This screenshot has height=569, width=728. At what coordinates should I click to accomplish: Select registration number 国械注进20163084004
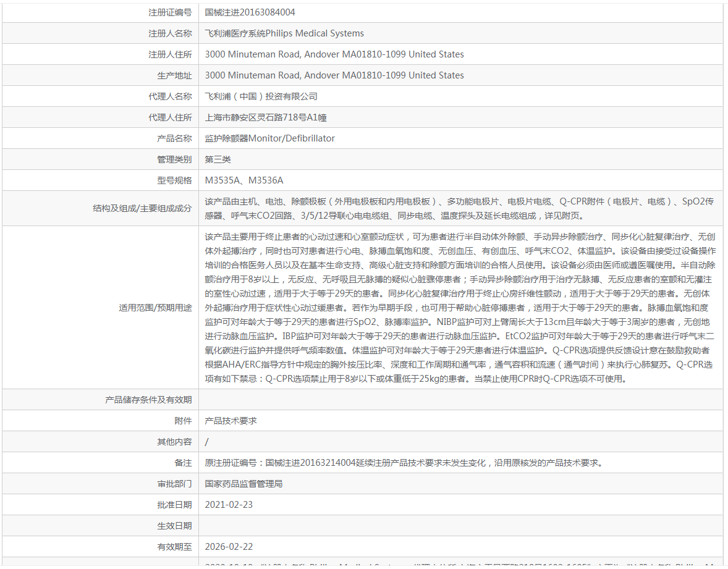[250, 12]
